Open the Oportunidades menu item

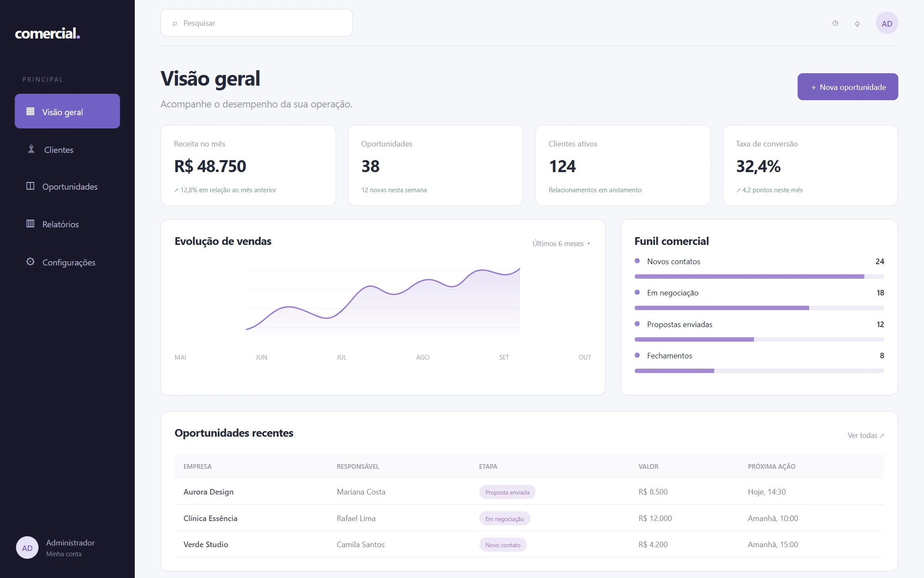point(67,187)
